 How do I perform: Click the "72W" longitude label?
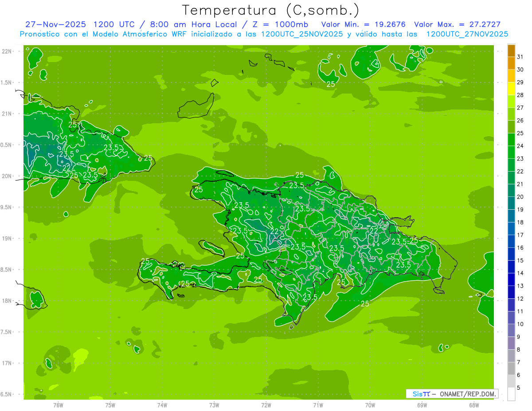[x=266, y=405]
